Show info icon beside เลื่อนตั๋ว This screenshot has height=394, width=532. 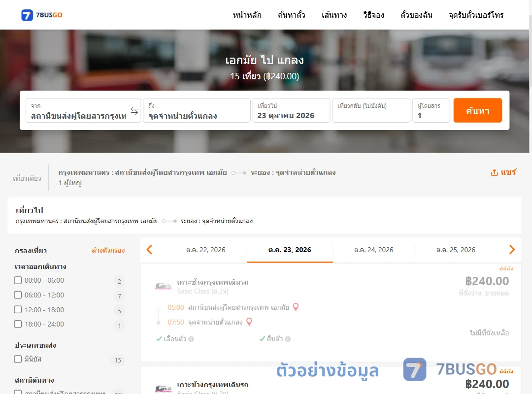(x=191, y=339)
